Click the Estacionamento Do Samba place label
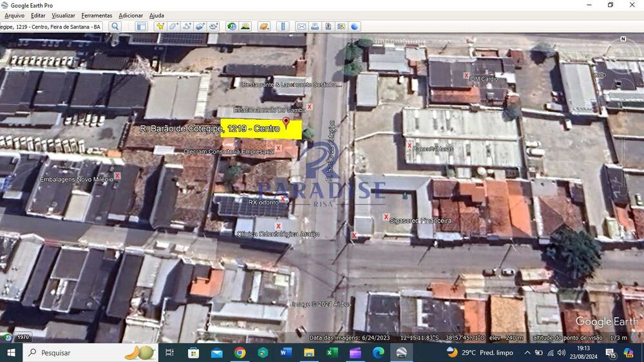This screenshot has width=644, height=362. click(269, 110)
